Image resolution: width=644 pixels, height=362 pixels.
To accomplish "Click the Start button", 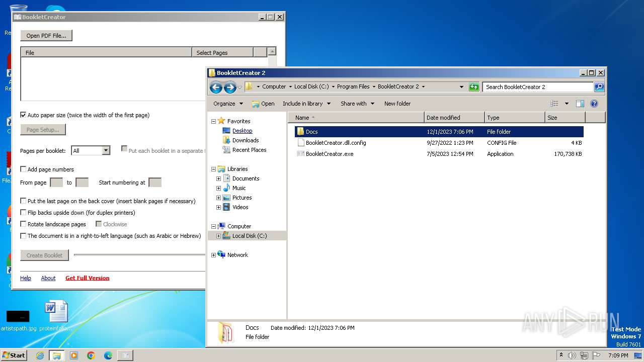I will (14, 355).
